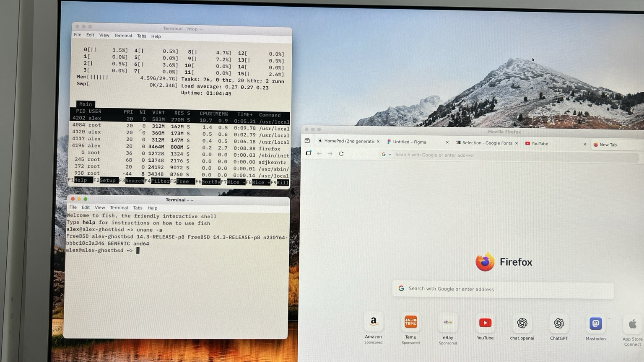This screenshot has height=362, width=644.
Task: Select htop process row PID 245 adjkerntz
Action: click(x=180, y=160)
